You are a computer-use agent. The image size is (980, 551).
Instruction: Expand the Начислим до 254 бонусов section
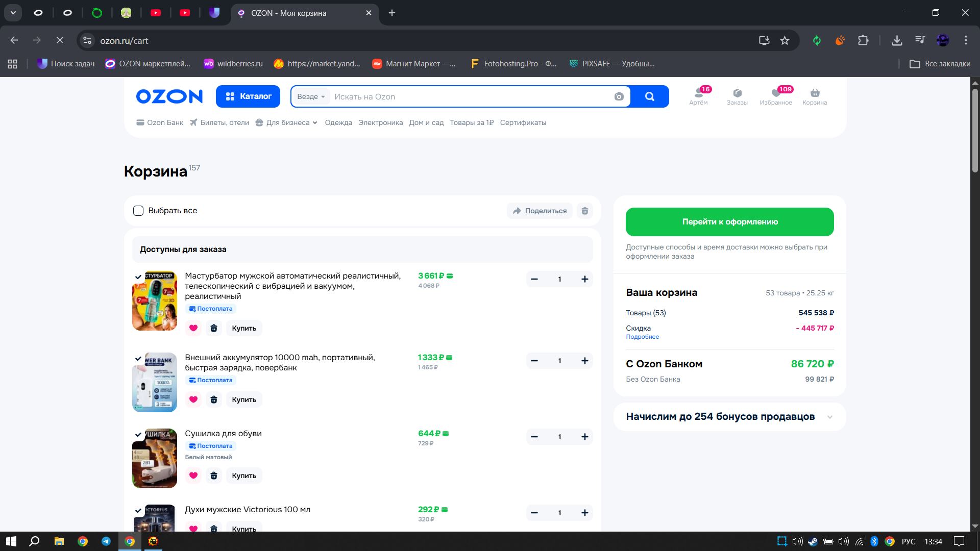click(x=829, y=417)
